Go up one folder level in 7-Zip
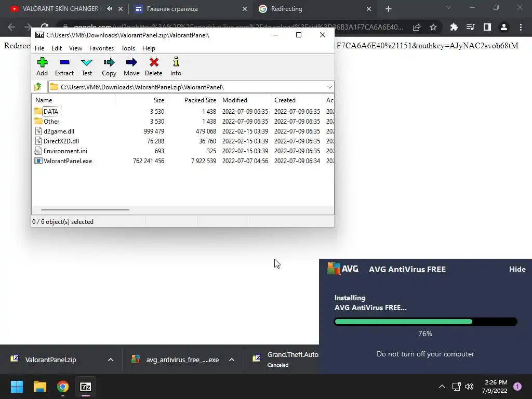Screen dimensions: 532x399 click(38, 87)
